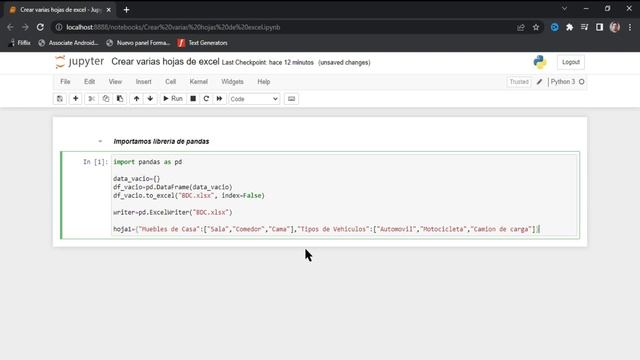This screenshot has width=640, height=360.
Task: Click the Python logo icon
Action: [540, 62]
